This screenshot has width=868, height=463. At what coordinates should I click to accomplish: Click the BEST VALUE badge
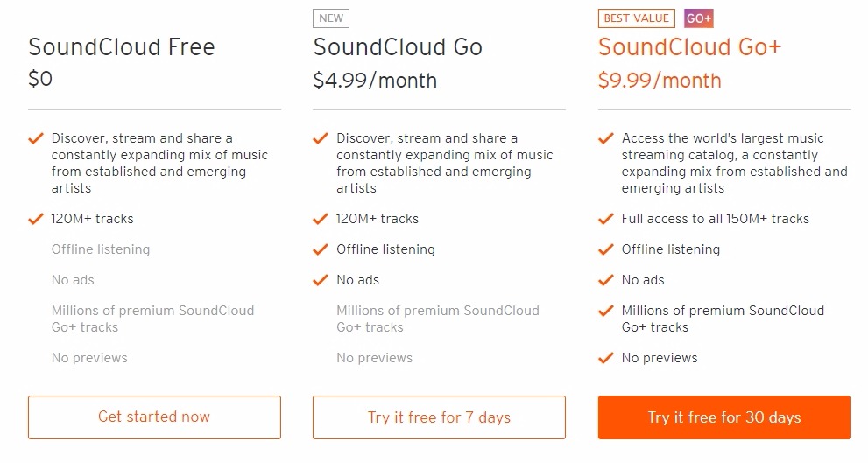(x=637, y=18)
